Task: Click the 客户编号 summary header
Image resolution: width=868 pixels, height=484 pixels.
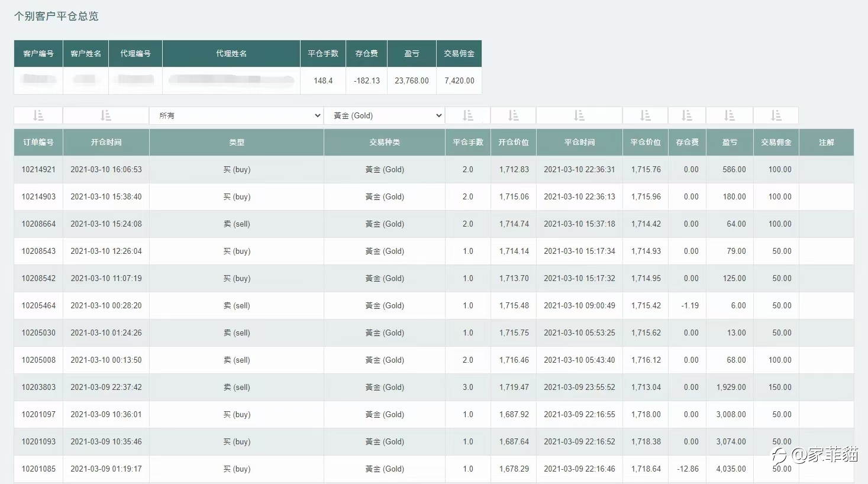Action: tap(38, 53)
